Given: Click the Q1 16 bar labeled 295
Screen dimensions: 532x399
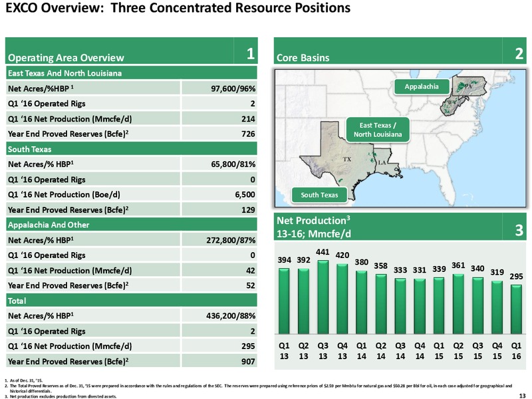Looking at the screenshot, I should click(x=517, y=309).
